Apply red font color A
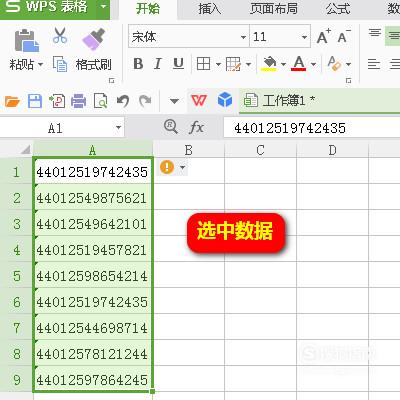The image size is (400, 400). click(x=299, y=64)
